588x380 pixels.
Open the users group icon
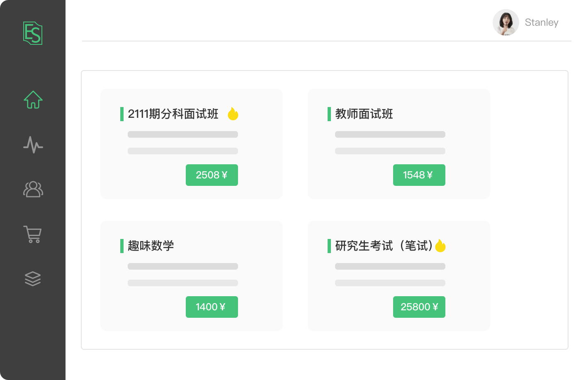33,189
